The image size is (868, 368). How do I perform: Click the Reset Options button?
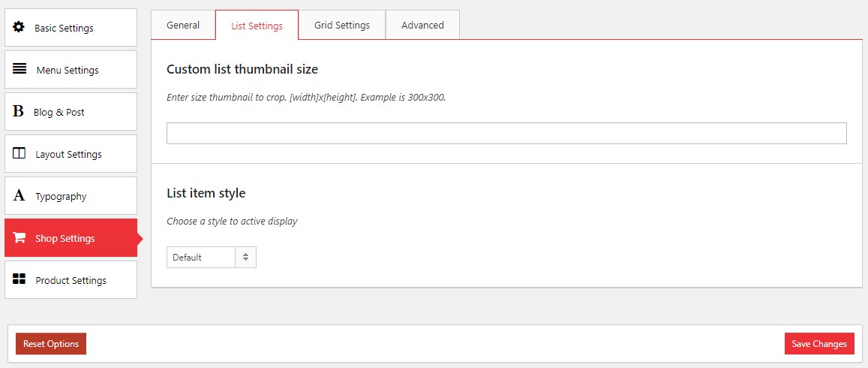tap(51, 344)
